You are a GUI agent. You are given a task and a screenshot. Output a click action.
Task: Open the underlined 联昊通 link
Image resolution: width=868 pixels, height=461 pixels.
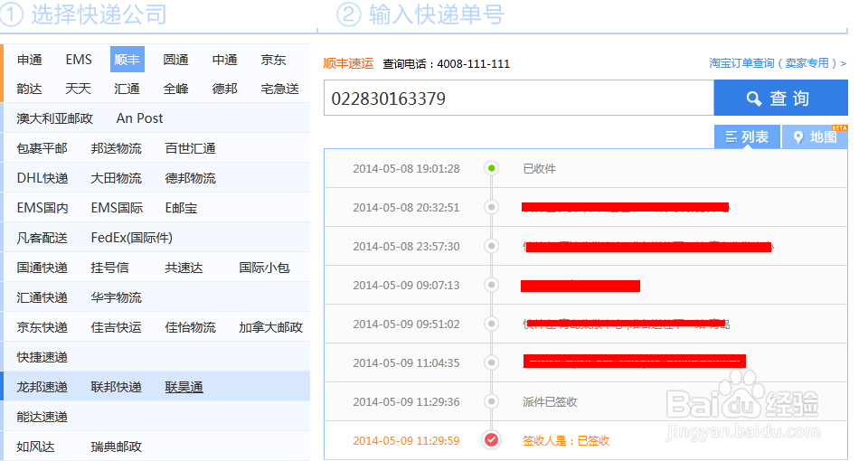coord(184,387)
